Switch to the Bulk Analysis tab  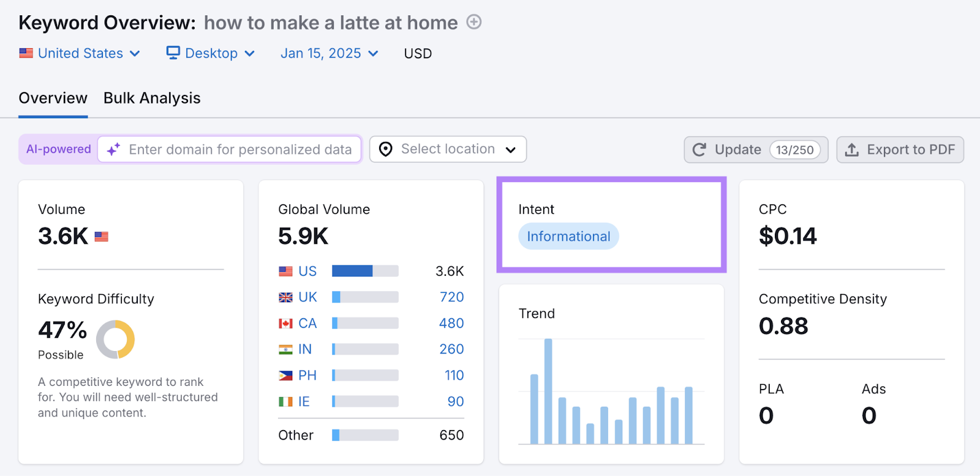pyautogui.click(x=152, y=98)
